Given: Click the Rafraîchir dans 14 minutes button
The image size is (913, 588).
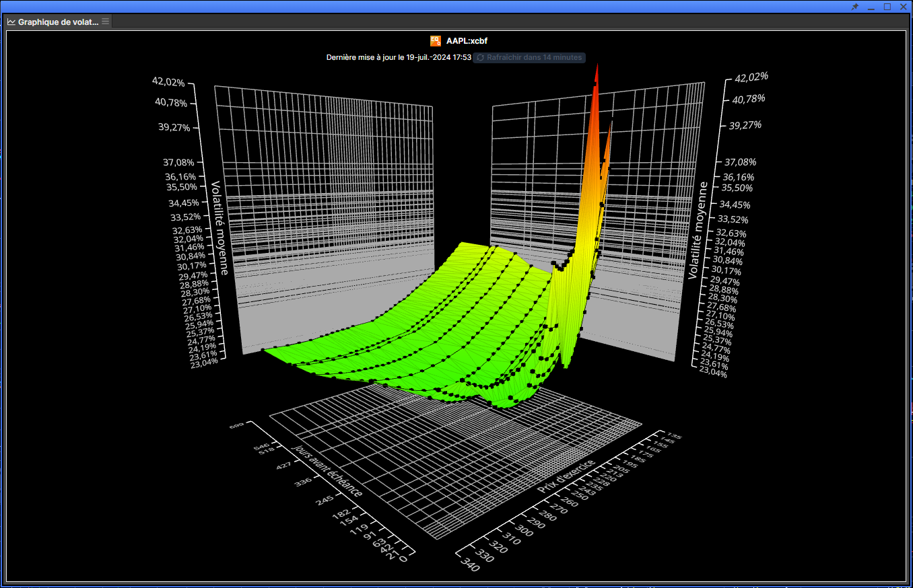Looking at the screenshot, I should click(x=529, y=58).
